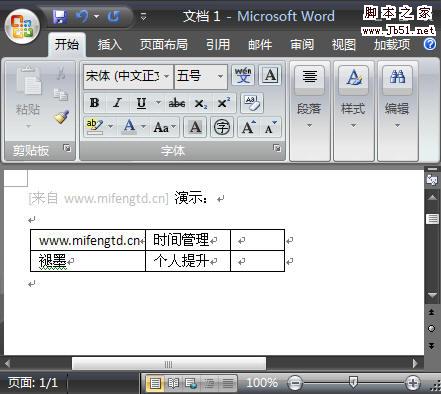Image resolution: width=441 pixels, height=394 pixels.
Task: Open Word Help question mark
Action: click(430, 44)
